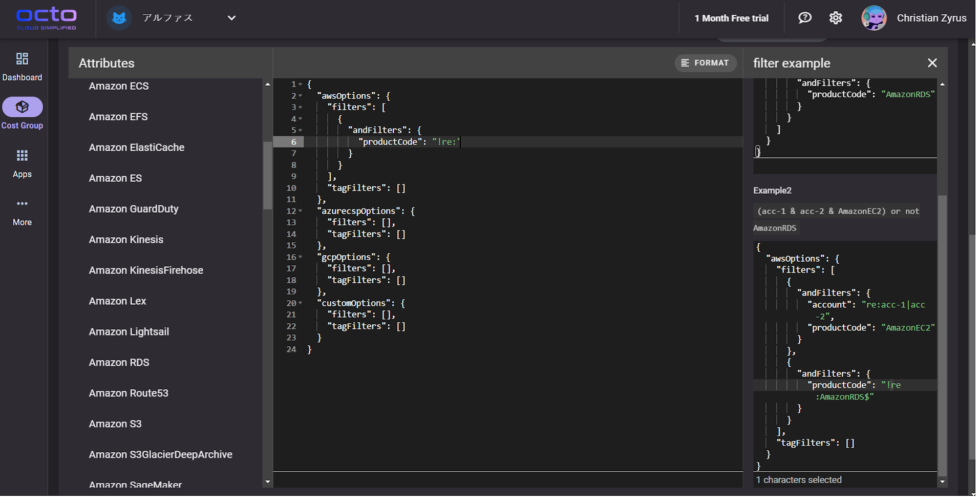
Task: Click "AmazonRDS" value in first example
Action: click(908, 94)
